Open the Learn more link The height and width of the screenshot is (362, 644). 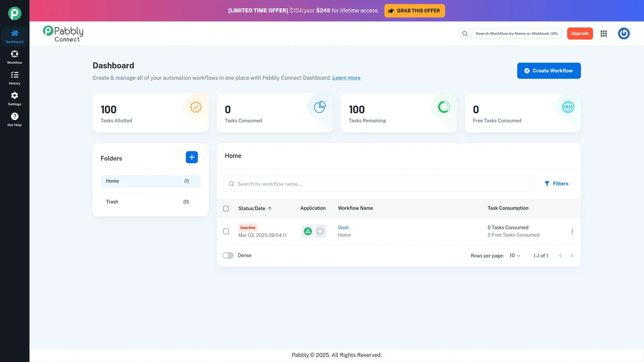tap(346, 78)
